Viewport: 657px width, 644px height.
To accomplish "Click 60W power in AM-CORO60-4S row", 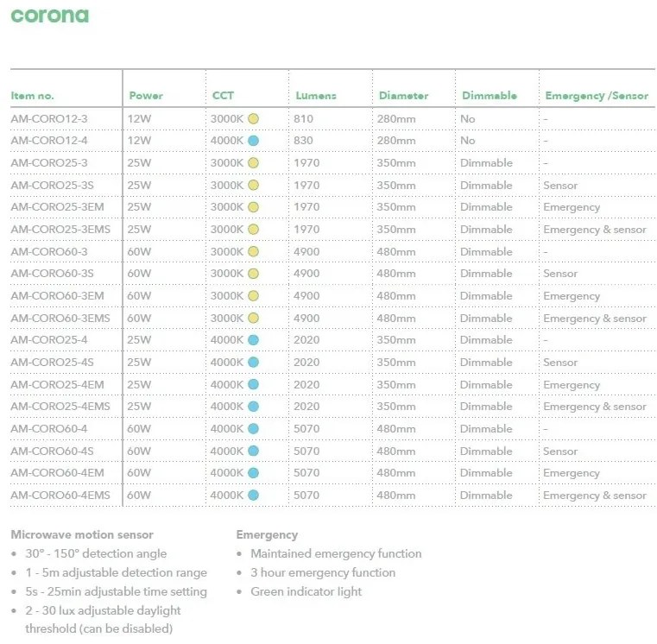I will [x=139, y=451].
